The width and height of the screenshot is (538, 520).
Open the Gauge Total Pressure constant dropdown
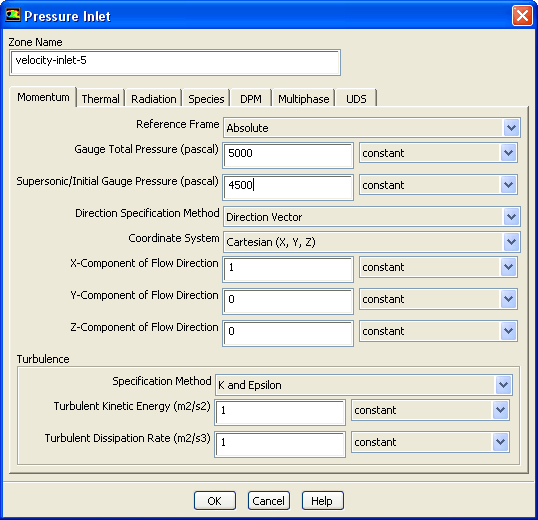click(438, 153)
